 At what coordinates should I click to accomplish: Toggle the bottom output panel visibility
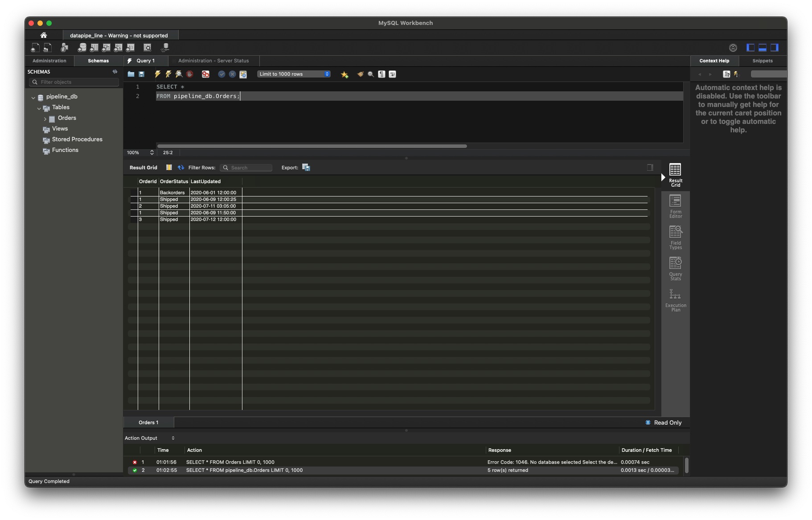[x=763, y=47]
